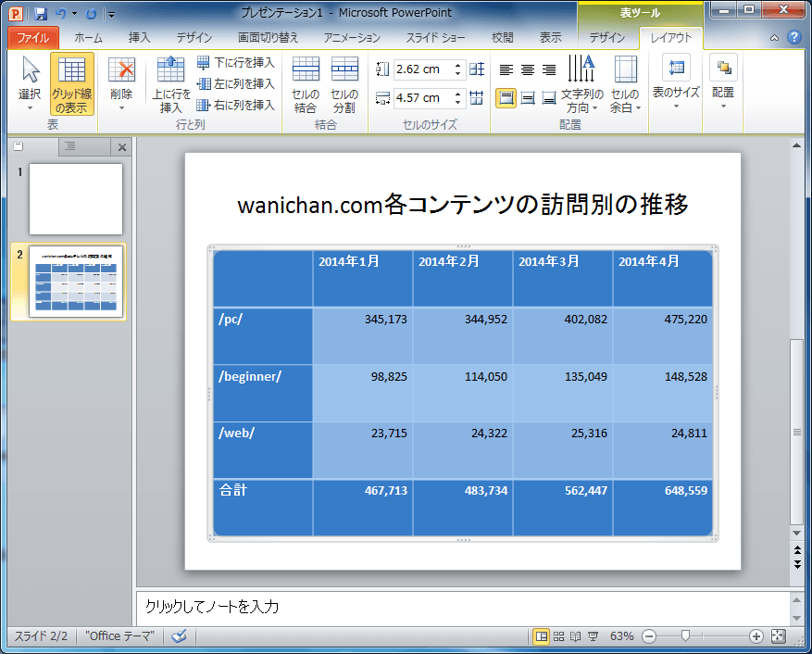The height and width of the screenshot is (654, 812).
Task: Open the text direction dropdown
Action: pyautogui.click(x=581, y=83)
